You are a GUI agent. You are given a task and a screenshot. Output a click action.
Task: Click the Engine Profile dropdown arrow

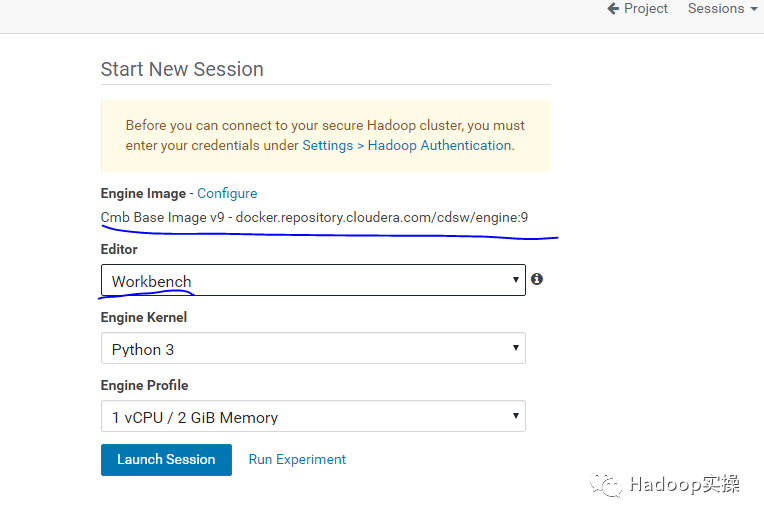point(516,416)
